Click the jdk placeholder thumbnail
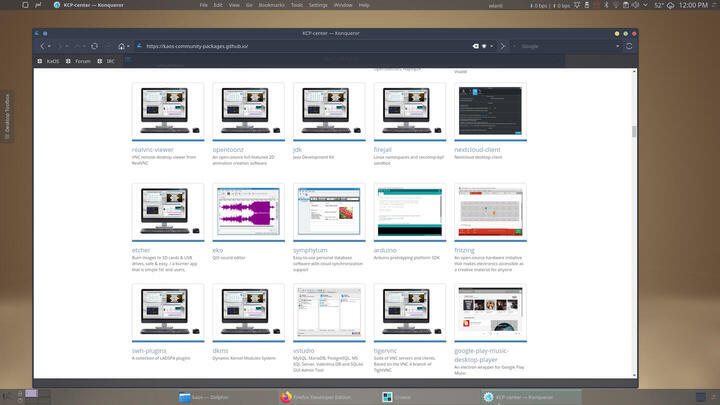720x405 pixels. click(329, 111)
